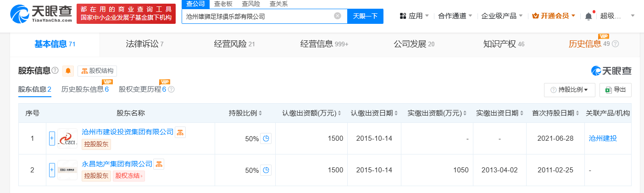The width and height of the screenshot is (644, 193).
Task: Click the 导出 export button
Action: 616,90
